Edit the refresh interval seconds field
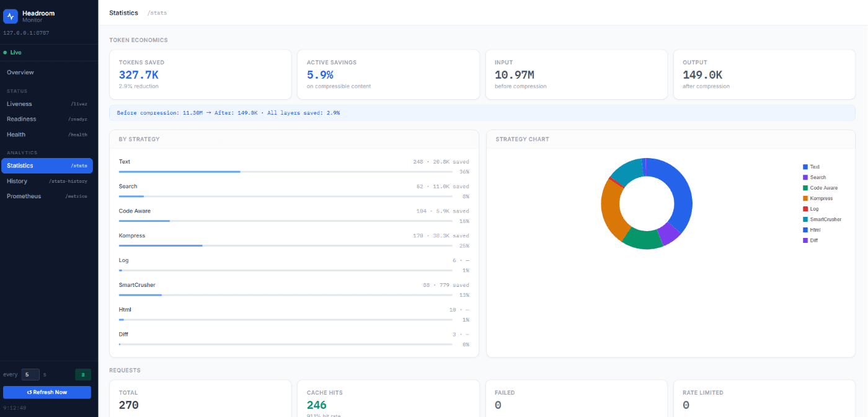This screenshot has width=868, height=417. (x=30, y=374)
